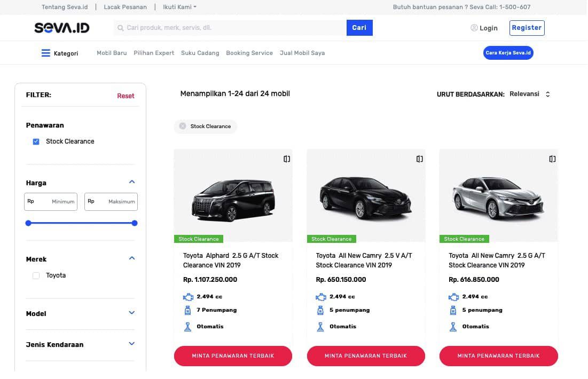
Task: Request best offer for Toyota Alphard
Action: tap(233, 356)
